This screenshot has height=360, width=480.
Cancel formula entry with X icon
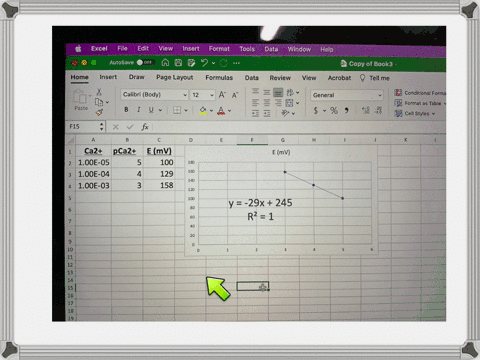pyautogui.click(x=115, y=127)
